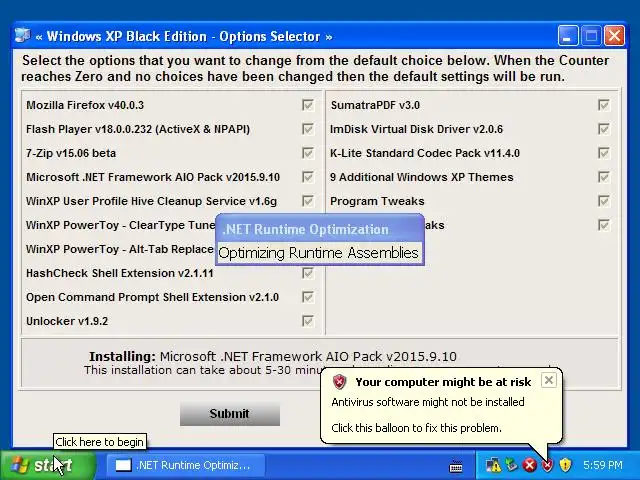Screen dimensions: 640x480
Task: Click the .NET Runtime Optimization popup title
Action: (305, 229)
